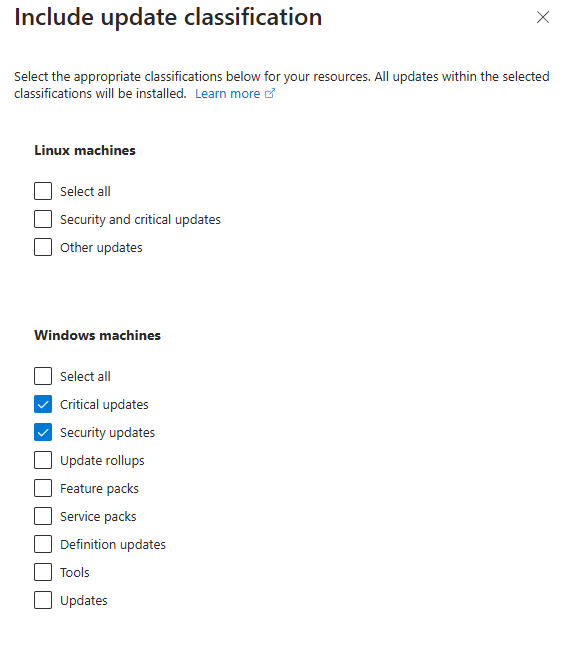579x649 pixels.
Task: Enable the Update rollups checkbox
Action: click(x=43, y=460)
